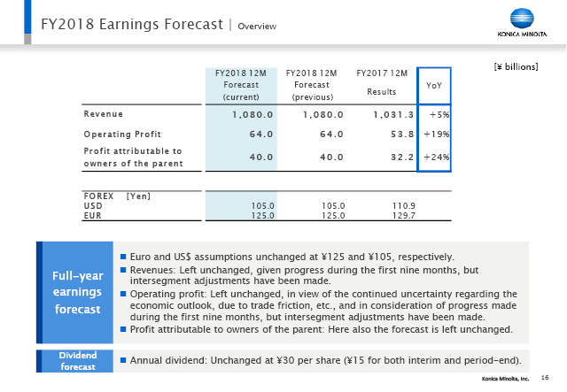Click profit attributable result value 32.2

pyautogui.click(x=402, y=158)
